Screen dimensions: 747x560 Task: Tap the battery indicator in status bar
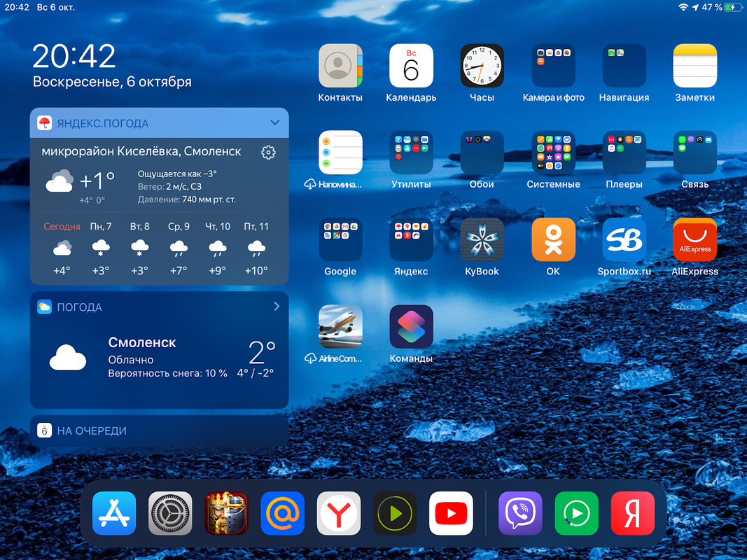[732, 7]
